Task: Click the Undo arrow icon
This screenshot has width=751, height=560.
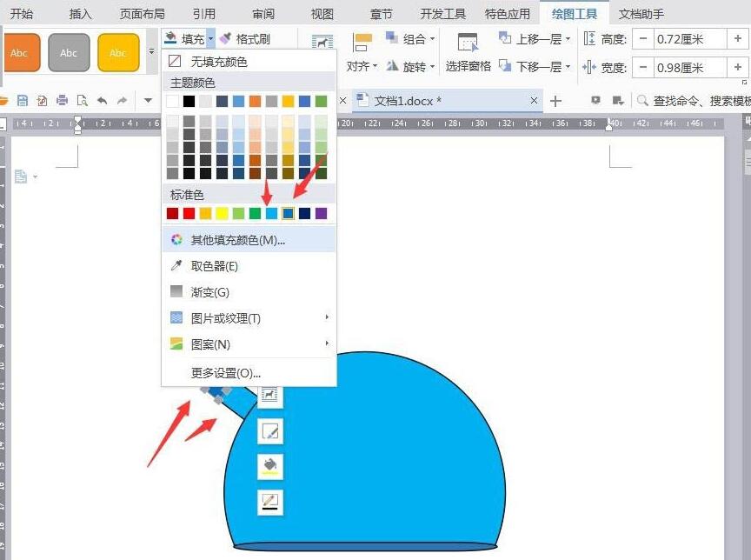Action: point(103,100)
